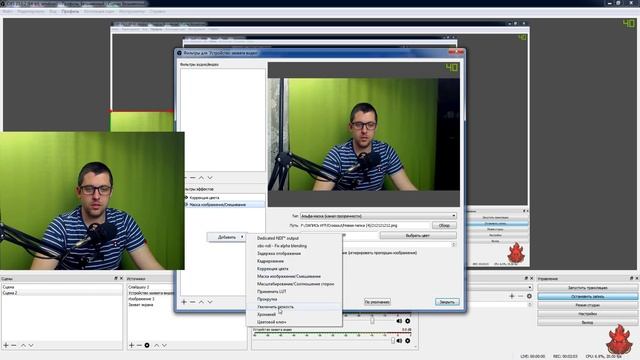Screen dimensions: 640x360
Task: Mute the Устройство захвата видео mixer track
Action: pos(399,340)
